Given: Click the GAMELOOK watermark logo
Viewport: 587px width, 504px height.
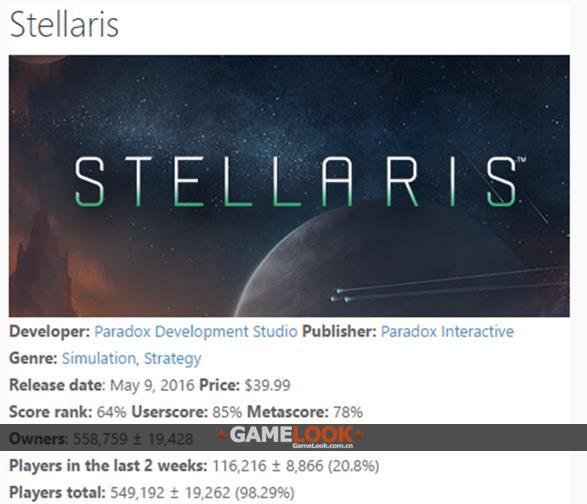Looking at the screenshot, I should 291,434.
